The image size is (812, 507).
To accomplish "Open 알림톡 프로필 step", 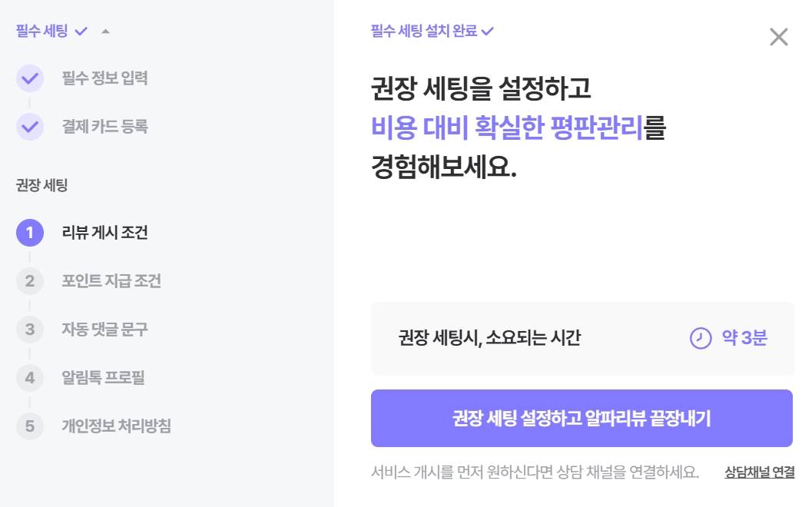I will point(103,378).
